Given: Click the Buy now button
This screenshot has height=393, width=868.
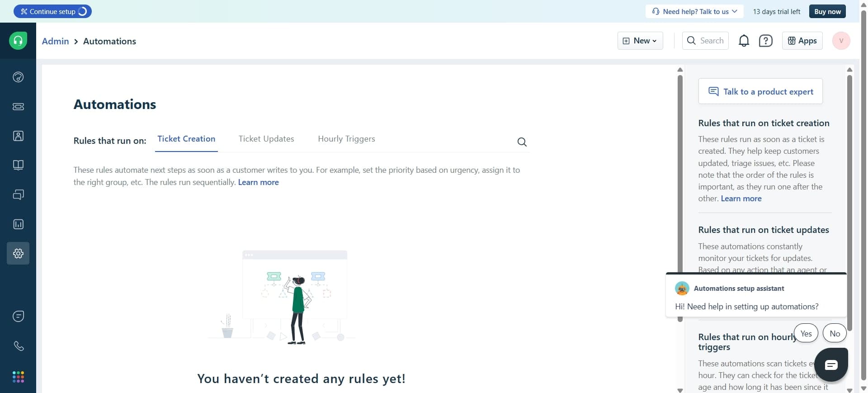Looking at the screenshot, I should point(827,12).
